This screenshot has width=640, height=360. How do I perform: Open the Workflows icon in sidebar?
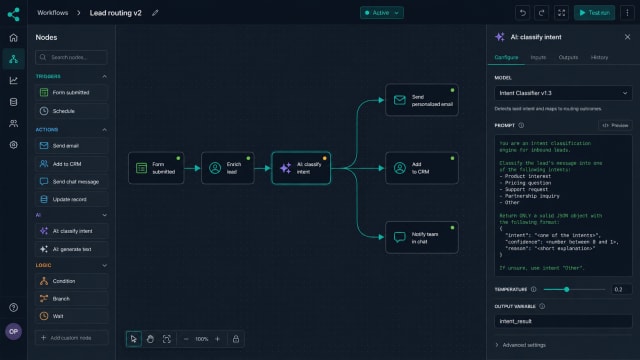[13, 59]
